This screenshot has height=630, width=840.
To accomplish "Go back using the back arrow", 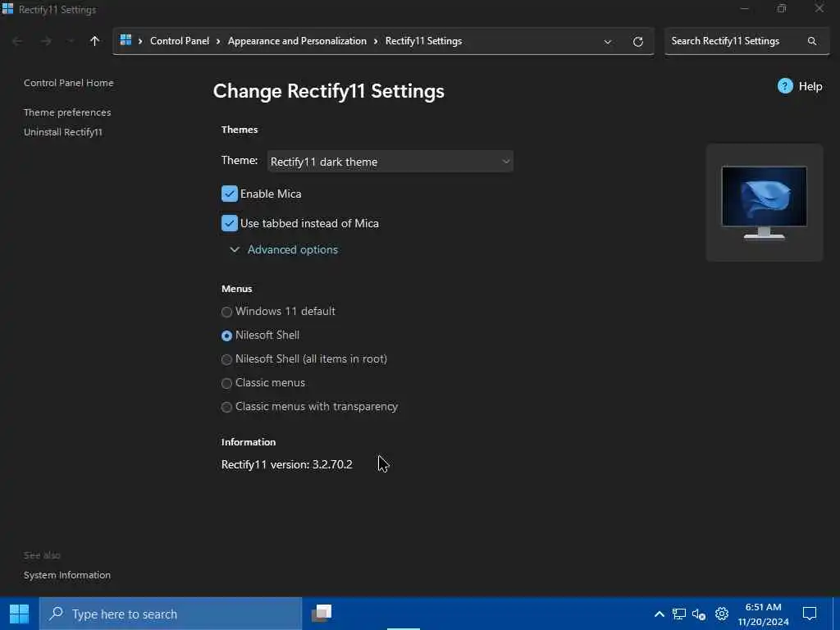I will (17, 41).
